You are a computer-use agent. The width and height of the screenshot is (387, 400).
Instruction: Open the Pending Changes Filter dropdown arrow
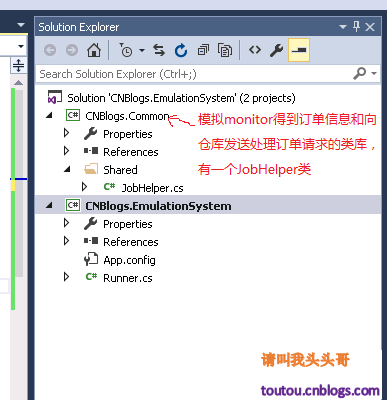click(x=142, y=50)
